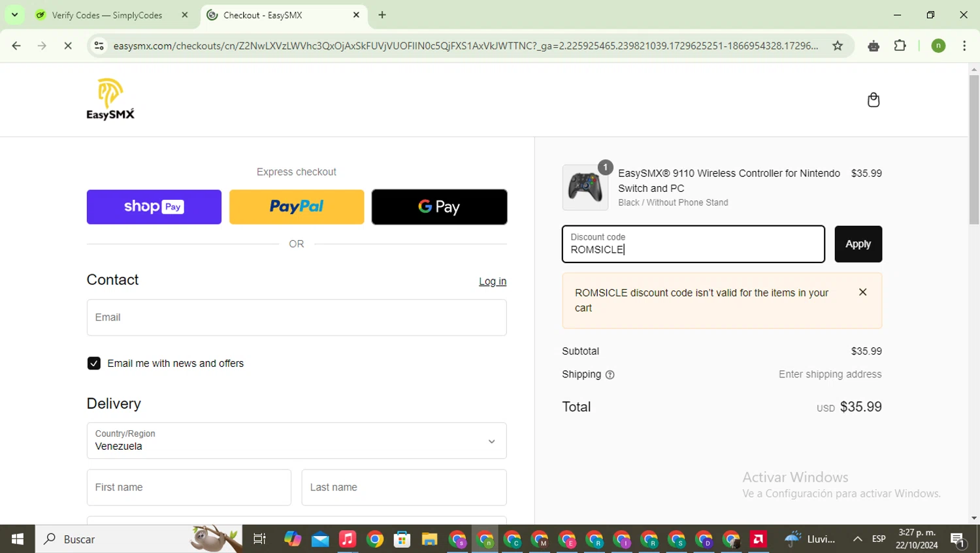Open File Explorer from taskbar
The image size is (980, 553).
[x=429, y=539]
